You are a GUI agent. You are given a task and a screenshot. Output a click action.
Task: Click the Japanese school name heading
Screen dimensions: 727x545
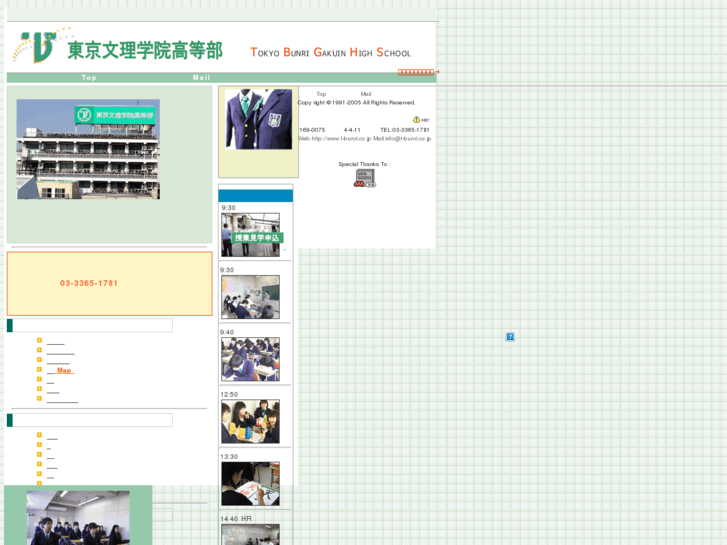(x=145, y=50)
